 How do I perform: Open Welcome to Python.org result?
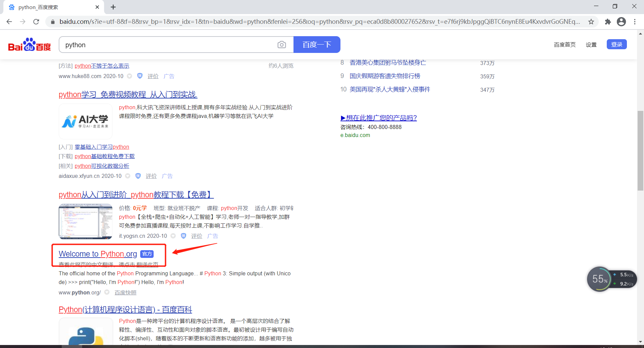point(98,254)
